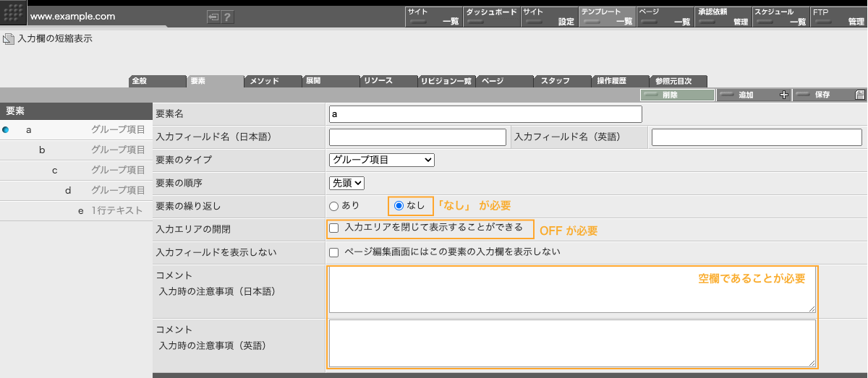Open the 要素のタイプ dropdown showing グループ項目
This screenshot has width=868, height=378.
pos(382,160)
